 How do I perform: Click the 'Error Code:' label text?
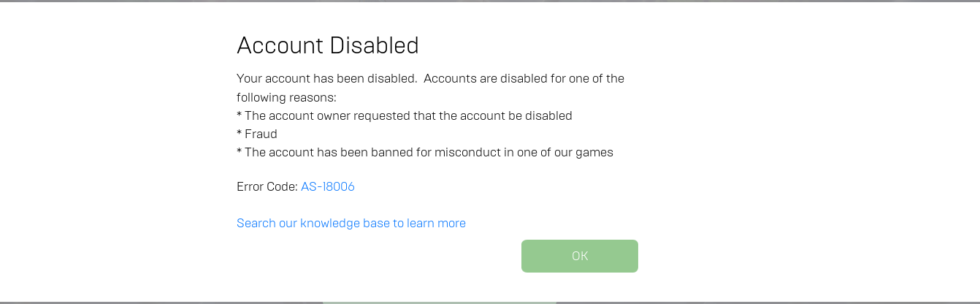tap(267, 186)
